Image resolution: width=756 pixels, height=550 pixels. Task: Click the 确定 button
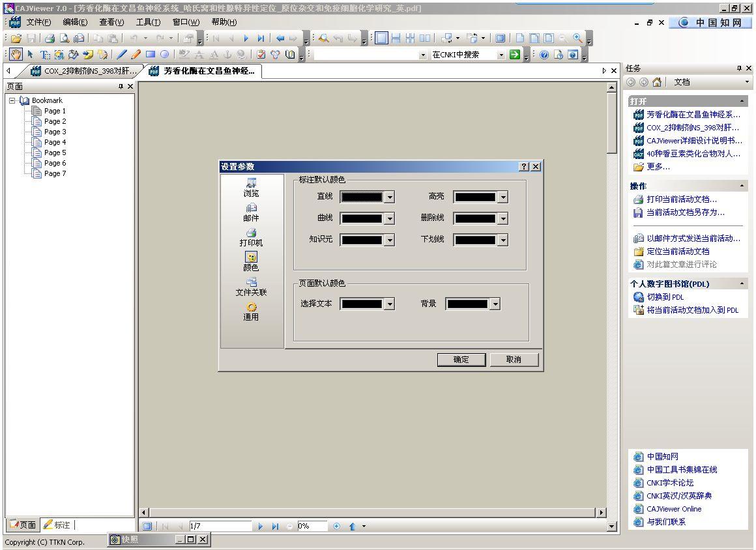[x=461, y=360]
